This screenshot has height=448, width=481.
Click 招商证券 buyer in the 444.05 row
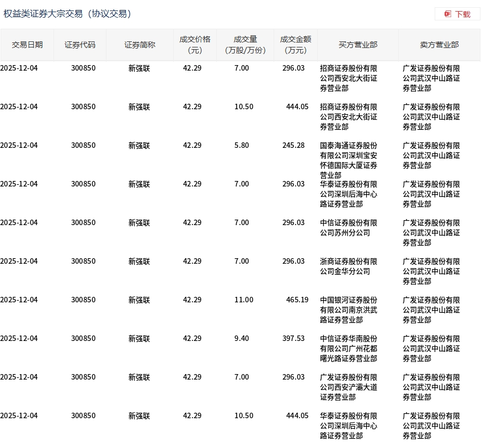tap(349, 117)
